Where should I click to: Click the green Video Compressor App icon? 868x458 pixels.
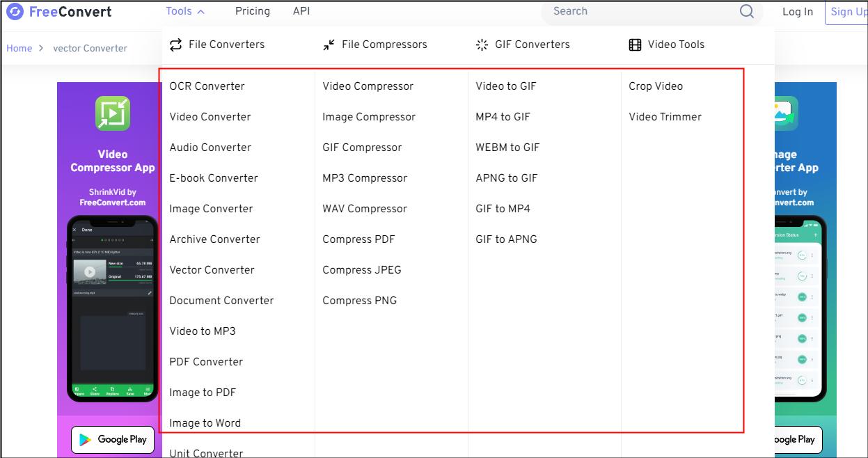click(113, 113)
